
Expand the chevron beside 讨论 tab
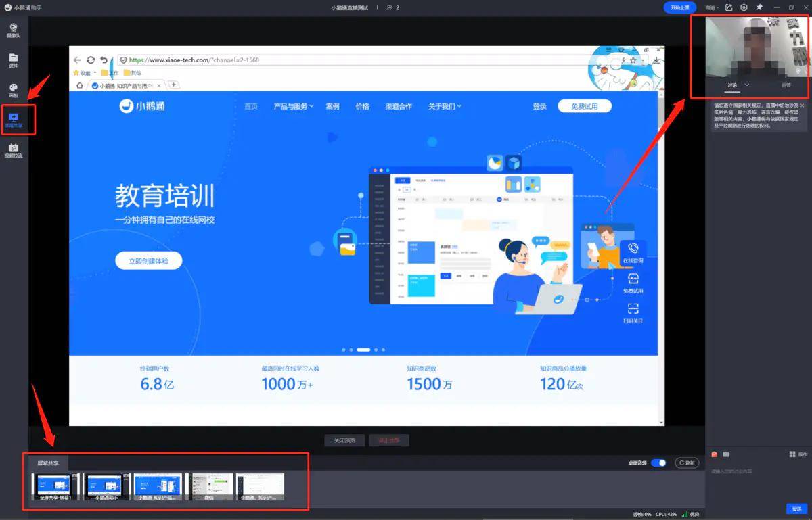[747, 85]
